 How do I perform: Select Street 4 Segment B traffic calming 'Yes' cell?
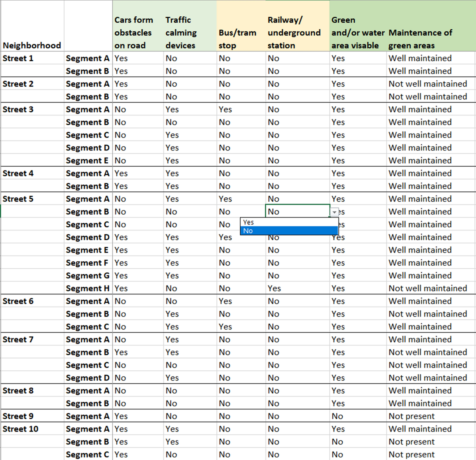coord(190,186)
